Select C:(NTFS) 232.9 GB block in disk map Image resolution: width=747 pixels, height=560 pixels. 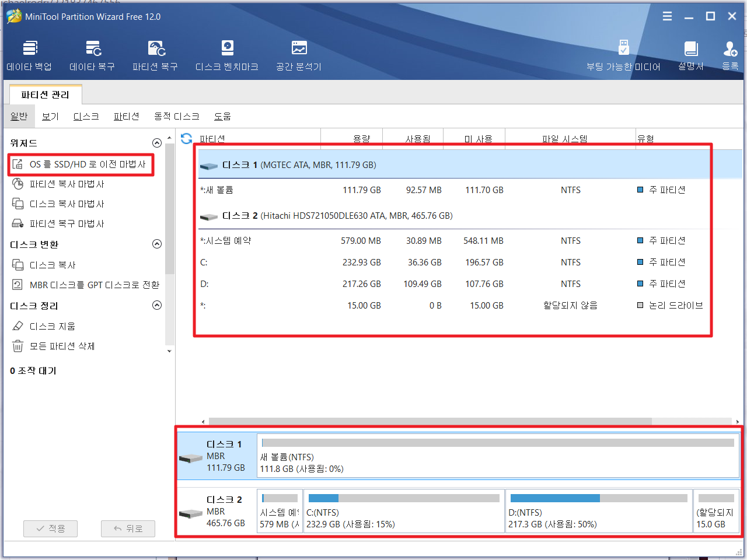[x=404, y=511]
